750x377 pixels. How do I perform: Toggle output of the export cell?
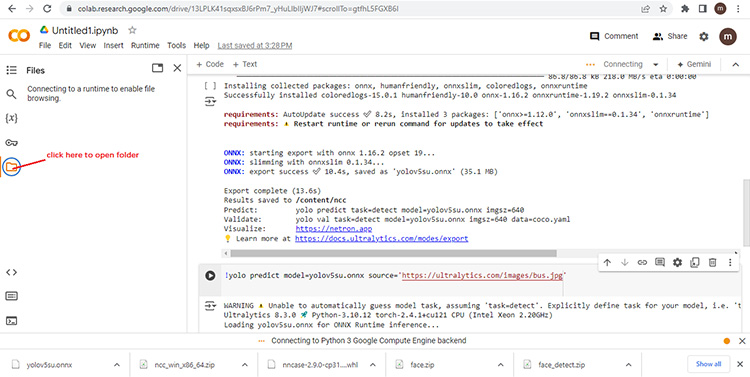coord(210,101)
